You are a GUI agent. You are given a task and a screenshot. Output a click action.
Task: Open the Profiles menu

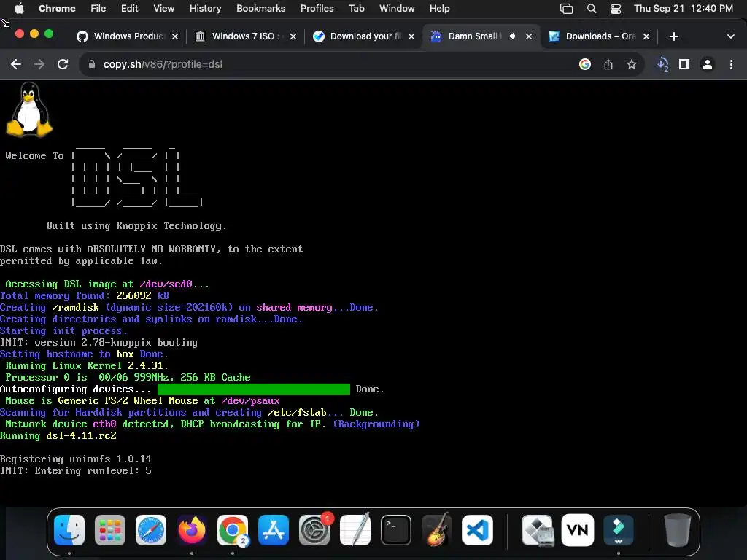pyautogui.click(x=317, y=8)
